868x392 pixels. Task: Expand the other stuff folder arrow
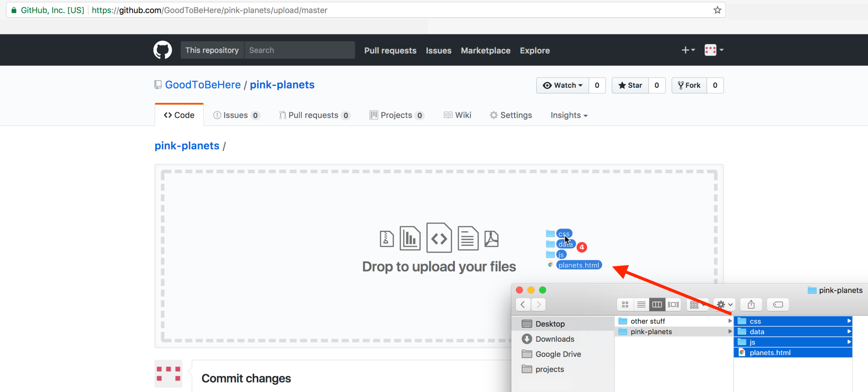point(730,321)
